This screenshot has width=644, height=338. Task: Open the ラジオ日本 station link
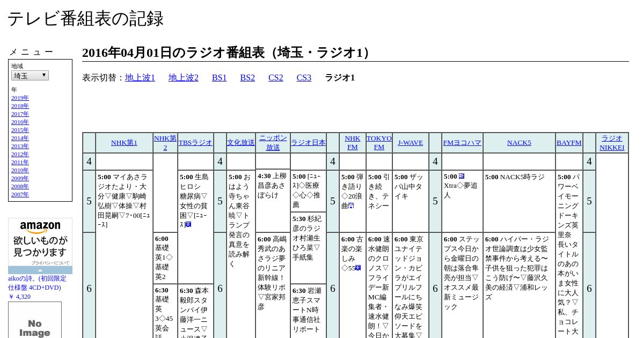(x=308, y=143)
